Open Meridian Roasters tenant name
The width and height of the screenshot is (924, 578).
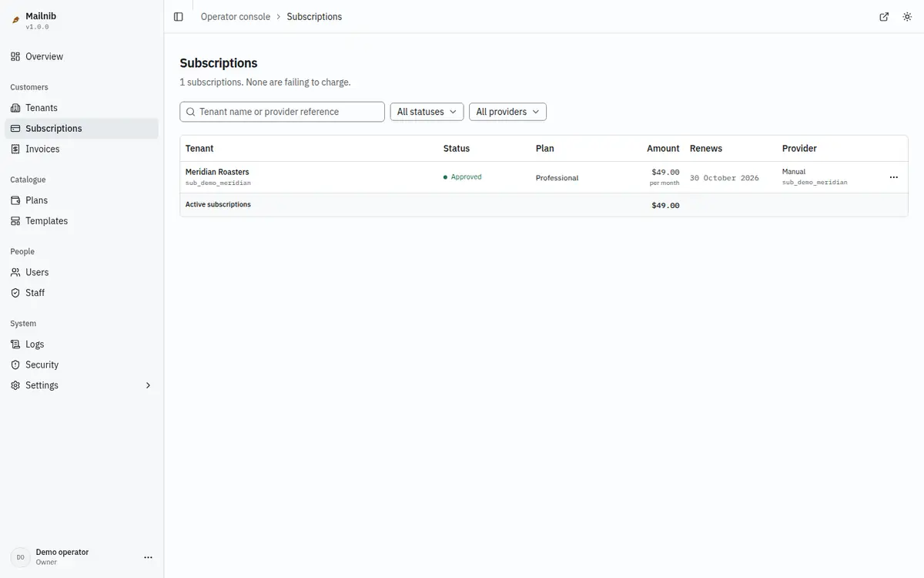click(217, 172)
